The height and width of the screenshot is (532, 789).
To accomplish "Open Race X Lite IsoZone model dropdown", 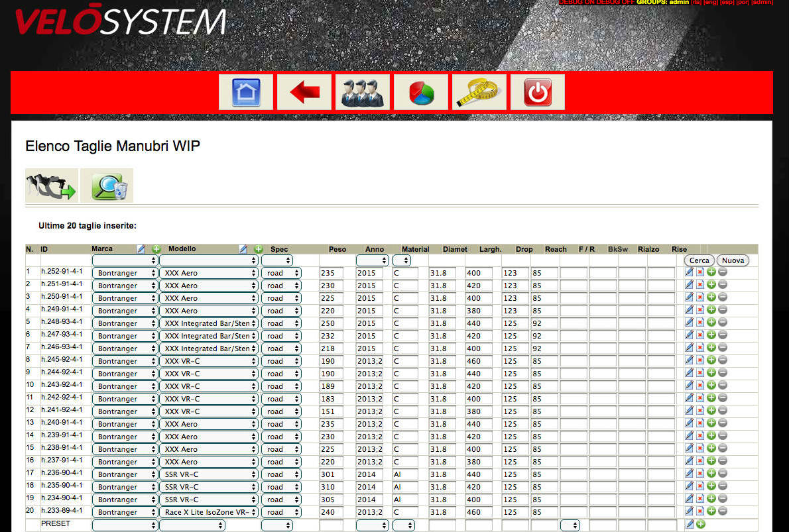I will coord(209,512).
